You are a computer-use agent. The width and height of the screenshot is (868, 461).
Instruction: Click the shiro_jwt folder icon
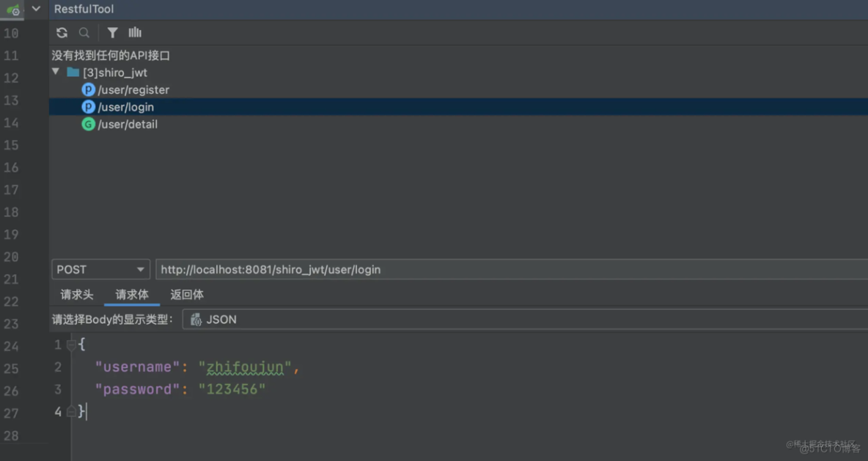pos(73,73)
